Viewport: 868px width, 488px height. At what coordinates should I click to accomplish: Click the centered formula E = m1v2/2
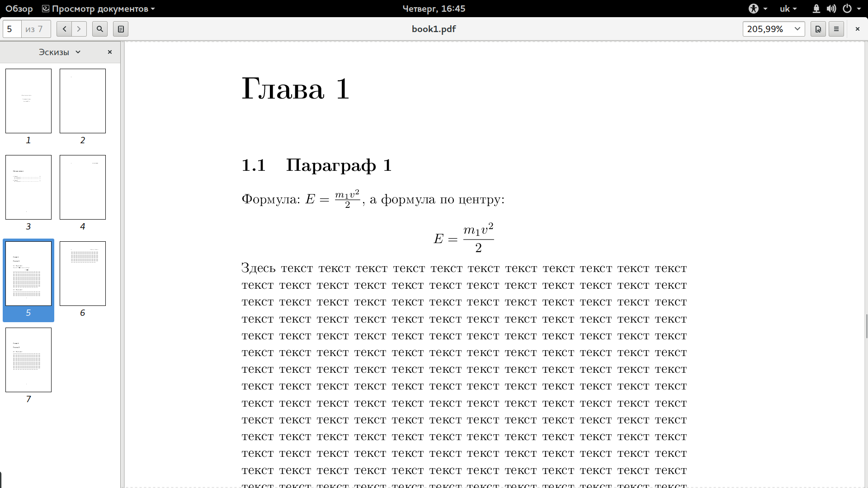click(x=464, y=238)
